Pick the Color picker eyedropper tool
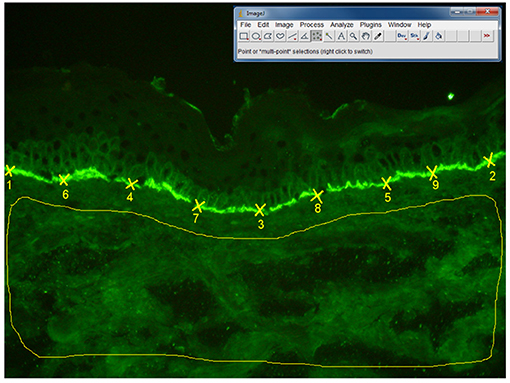510x383 pixels. (x=378, y=36)
